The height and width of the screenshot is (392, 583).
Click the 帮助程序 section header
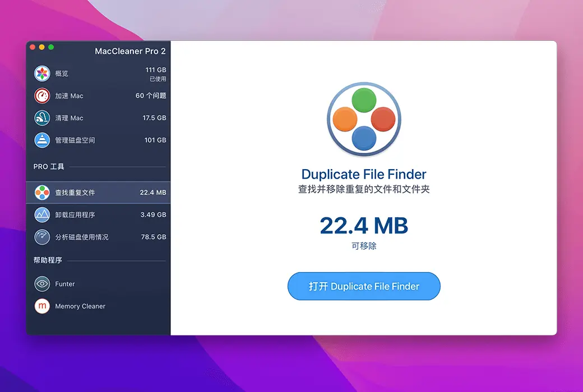point(48,260)
